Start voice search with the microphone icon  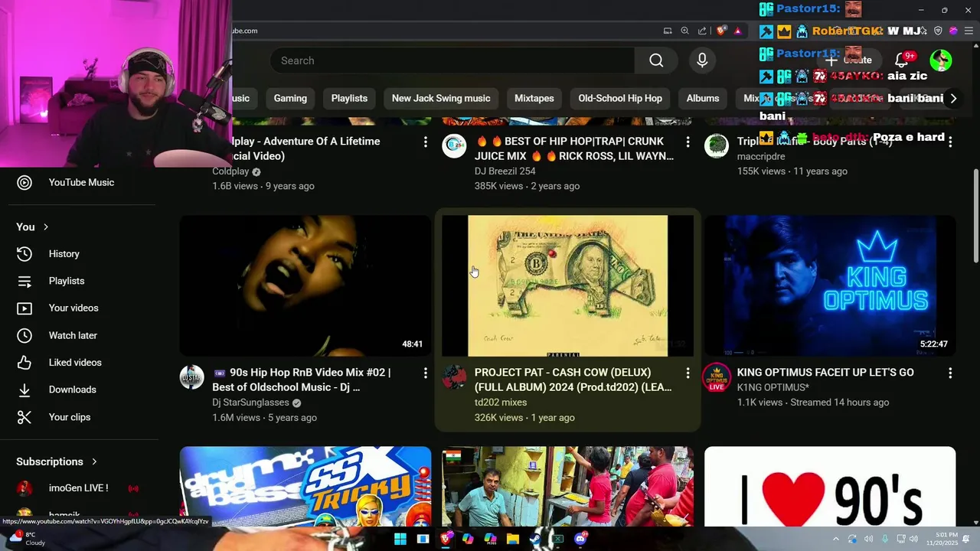[x=702, y=60]
